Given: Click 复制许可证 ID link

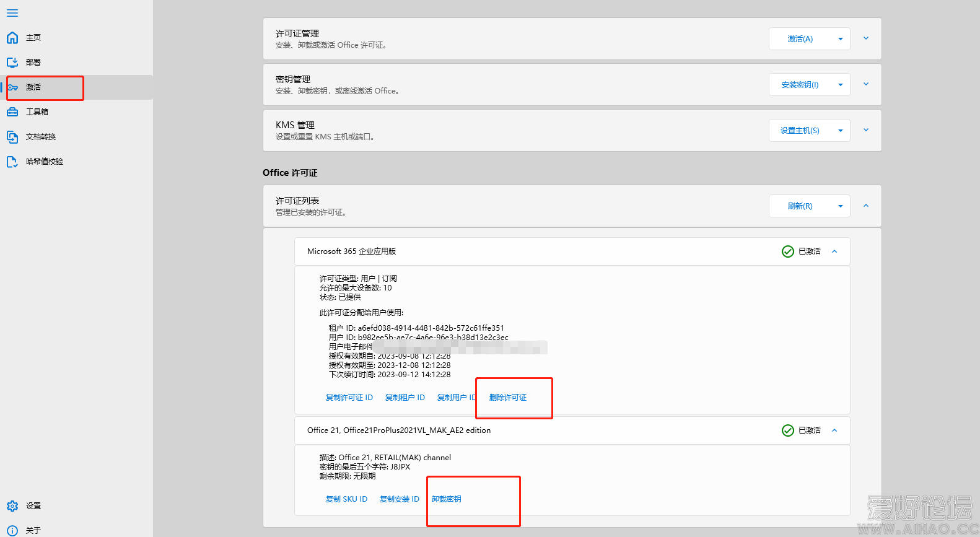Looking at the screenshot, I should [349, 398].
